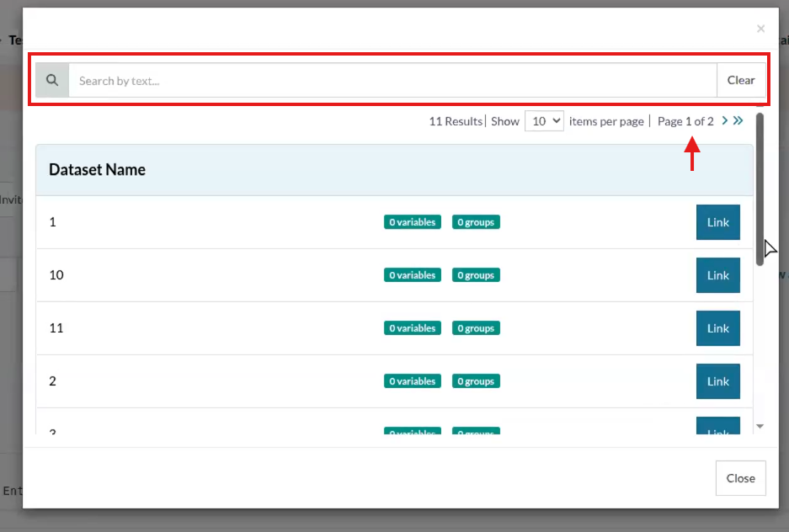Click 0 groups badge for dataset 2
This screenshot has width=789, height=532.
tap(476, 381)
